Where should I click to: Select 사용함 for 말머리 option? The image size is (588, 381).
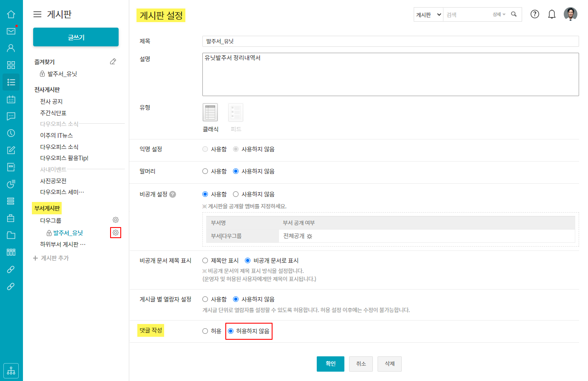pyautogui.click(x=205, y=171)
